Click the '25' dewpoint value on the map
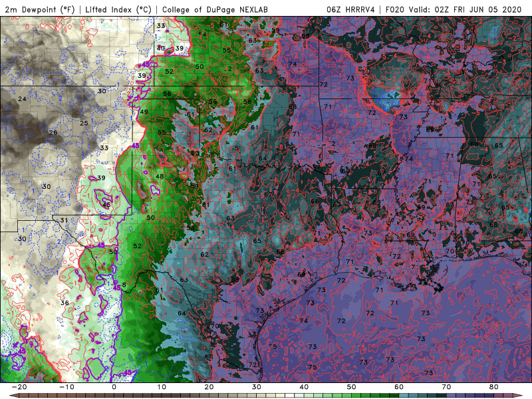 click(x=84, y=123)
